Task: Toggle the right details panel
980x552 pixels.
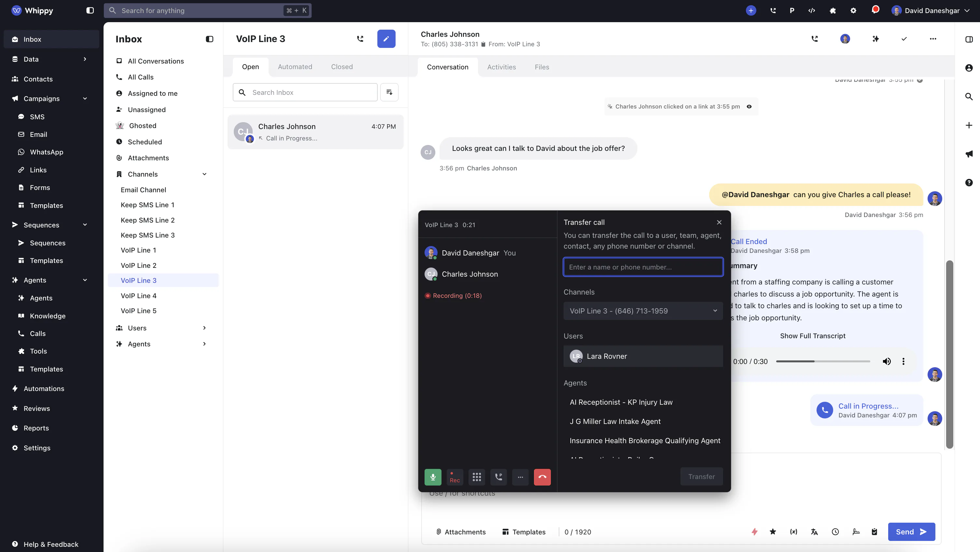Action: (969, 39)
